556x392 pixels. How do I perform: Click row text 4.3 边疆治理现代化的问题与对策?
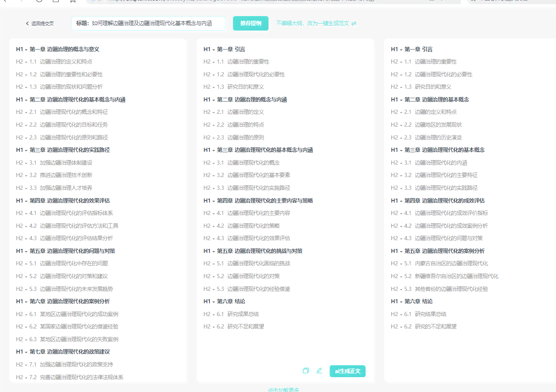coord(444,239)
